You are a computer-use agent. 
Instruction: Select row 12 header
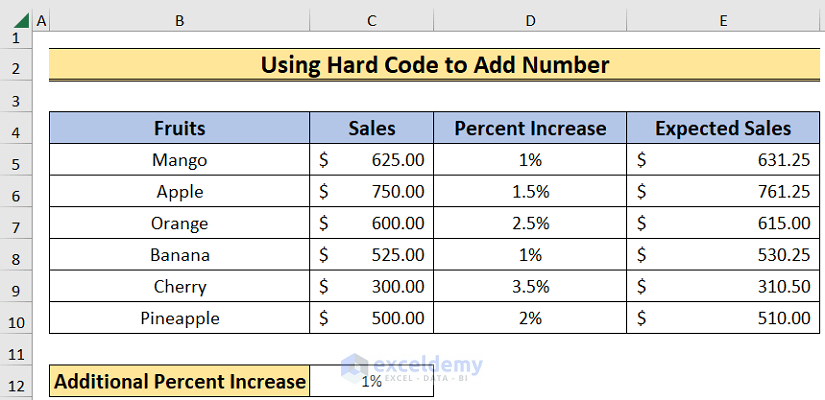pyautogui.click(x=16, y=382)
